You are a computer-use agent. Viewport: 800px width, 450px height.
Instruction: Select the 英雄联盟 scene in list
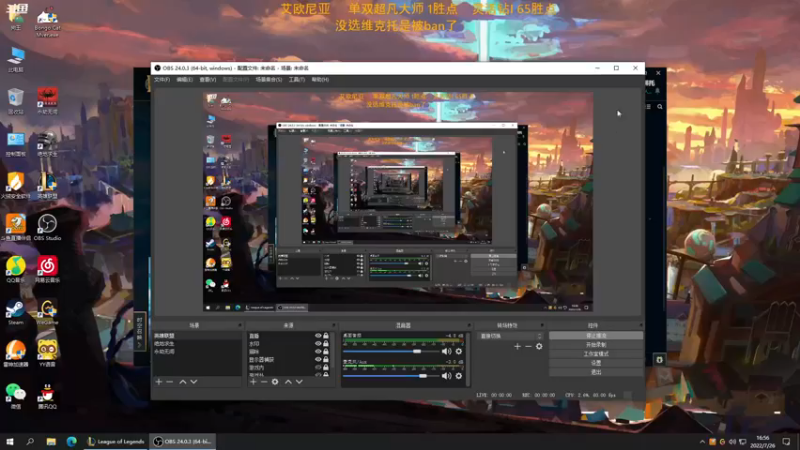(x=197, y=336)
